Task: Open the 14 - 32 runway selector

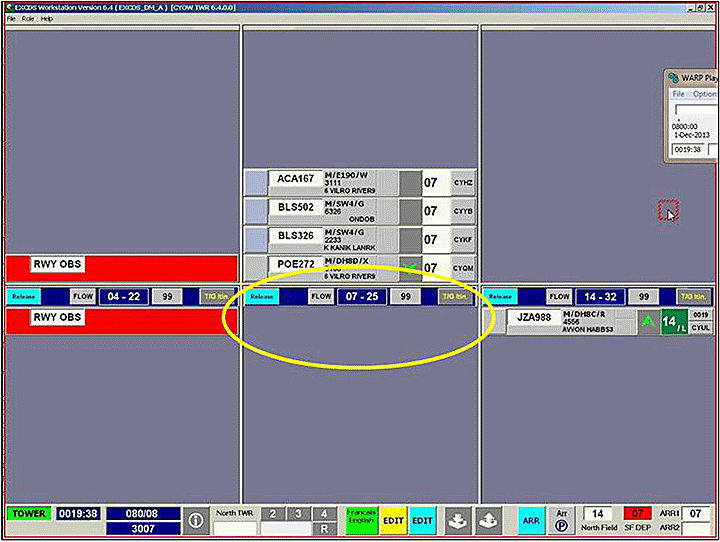Action: coord(601,297)
